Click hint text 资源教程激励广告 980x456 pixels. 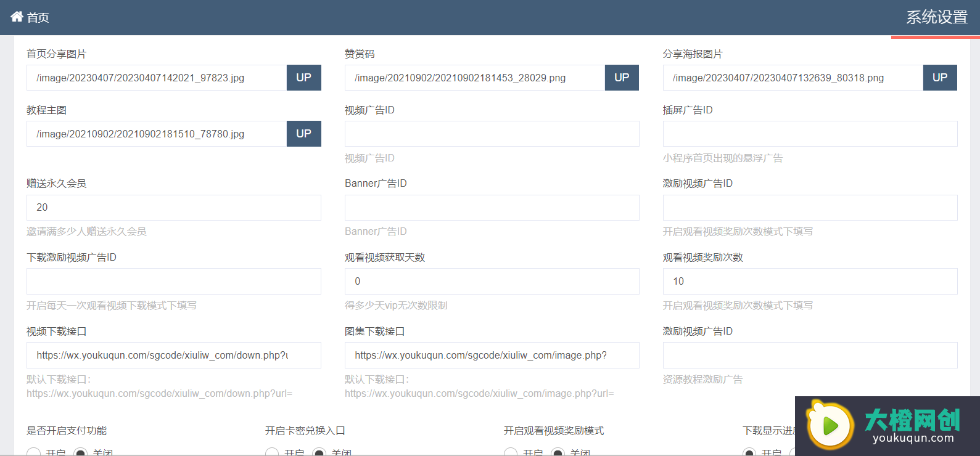(x=703, y=380)
